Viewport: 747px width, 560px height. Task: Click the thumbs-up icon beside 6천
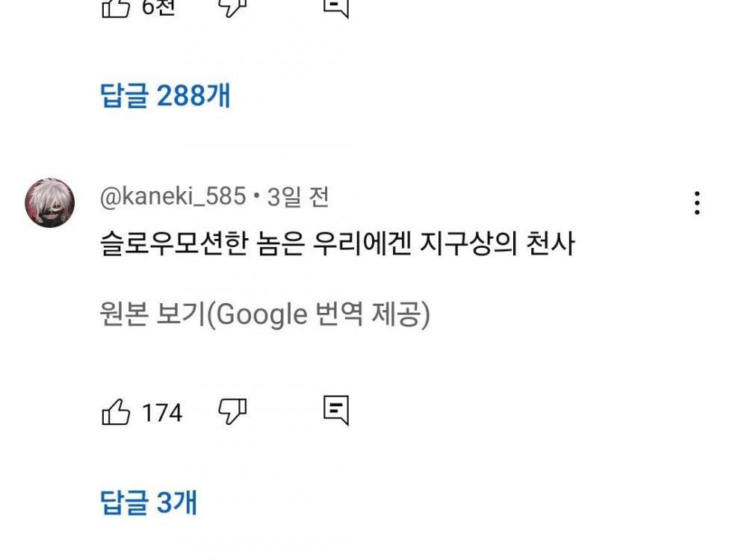tap(116, 6)
